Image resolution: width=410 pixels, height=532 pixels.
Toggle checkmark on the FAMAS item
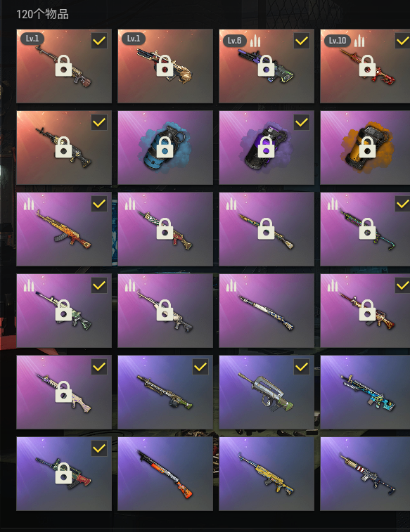pos(302,367)
